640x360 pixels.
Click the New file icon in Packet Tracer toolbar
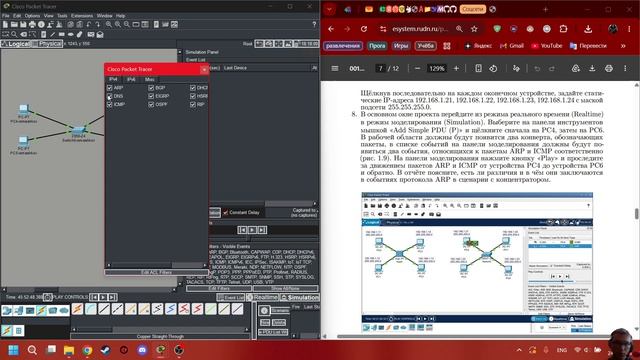[x=5, y=24]
